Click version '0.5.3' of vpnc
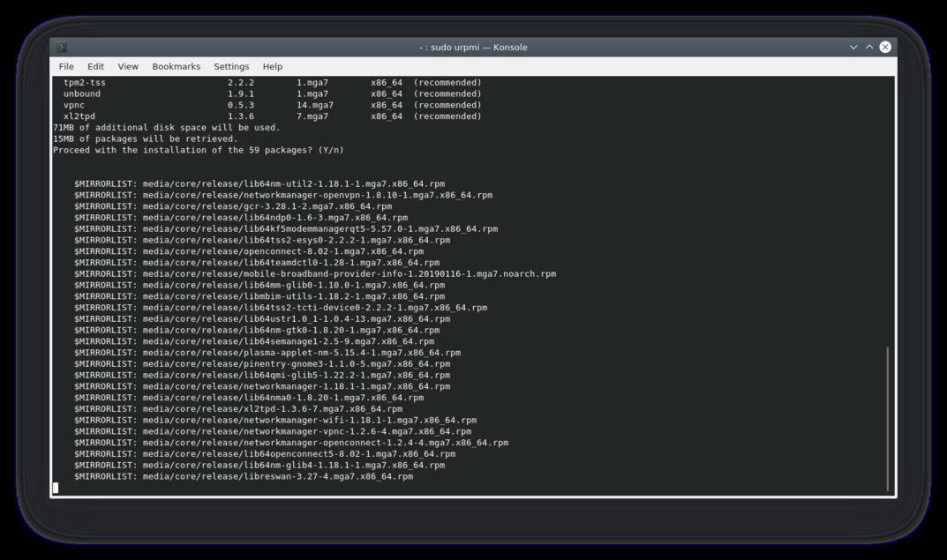The height and width of the screenshot is (560, 947). coord(241,105)
